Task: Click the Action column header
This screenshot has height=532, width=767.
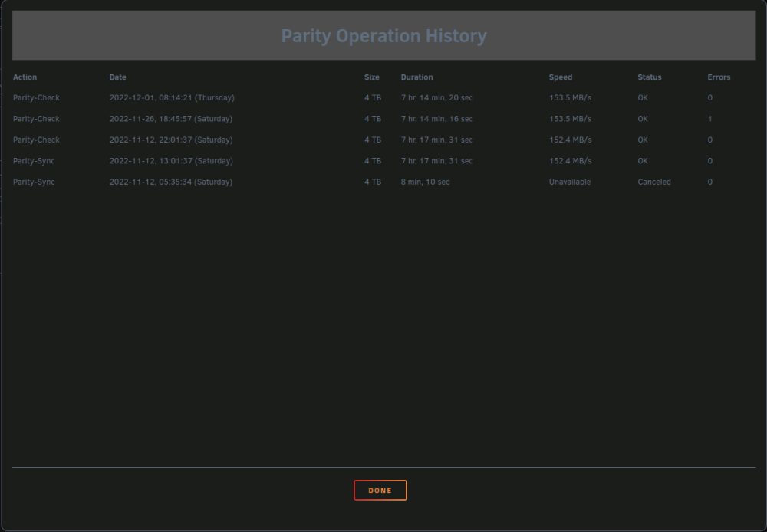Action: pos(25,77)
